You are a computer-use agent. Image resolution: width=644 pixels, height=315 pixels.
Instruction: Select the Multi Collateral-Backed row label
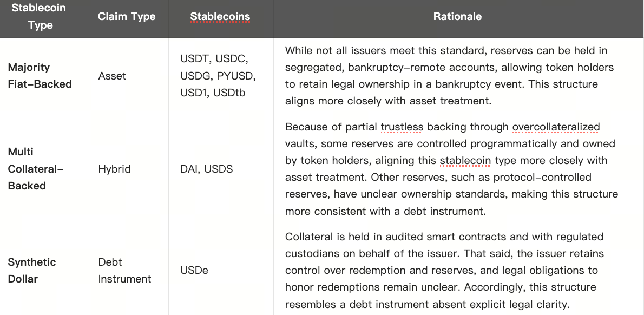(36, 169)
